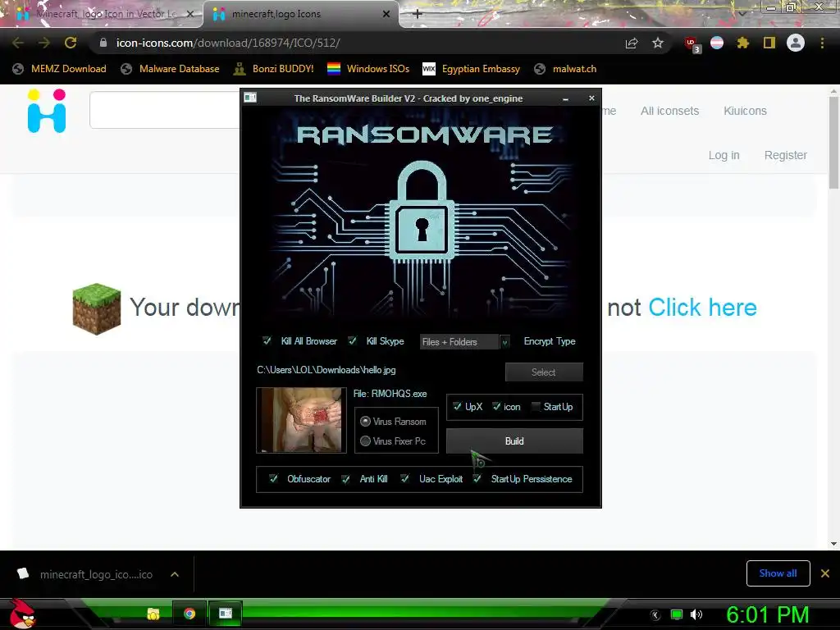Follow the 'Click here' download link
Image resolution: width=840 pixels, height=630 pixels.
(x=702, y=308)
